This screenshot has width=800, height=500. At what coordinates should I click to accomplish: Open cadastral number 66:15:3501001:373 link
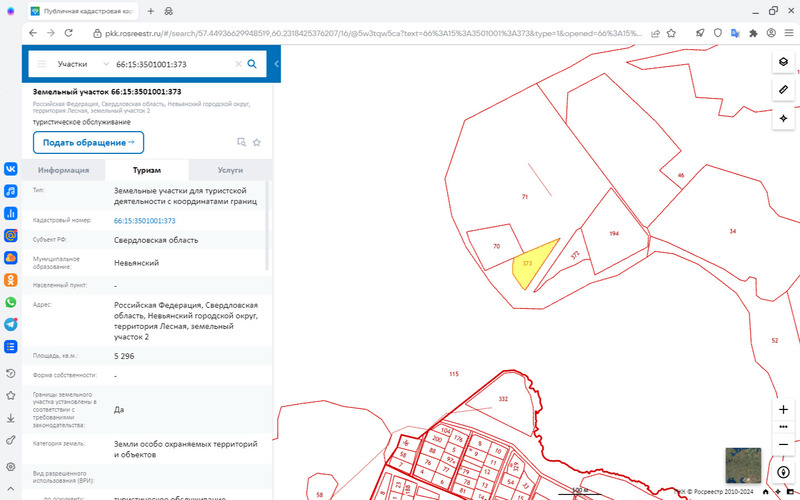pyautogui.click(x=145, y=221)
